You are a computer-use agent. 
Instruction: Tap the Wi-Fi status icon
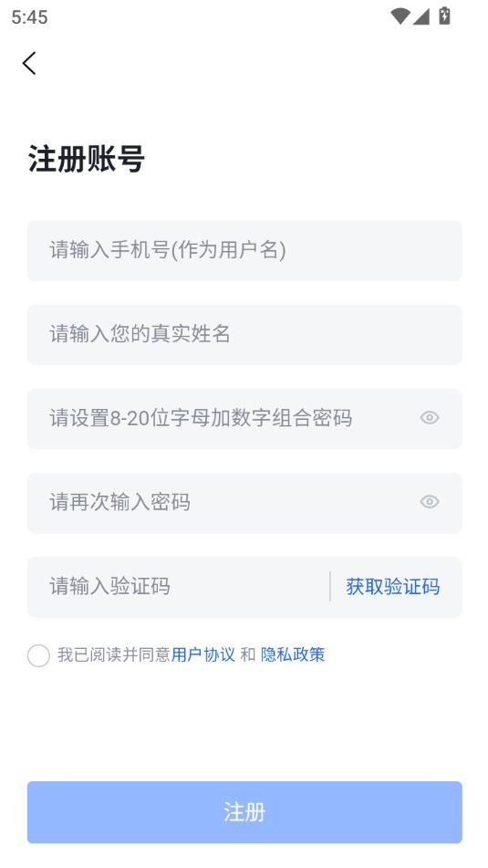(x=400, y=16)
